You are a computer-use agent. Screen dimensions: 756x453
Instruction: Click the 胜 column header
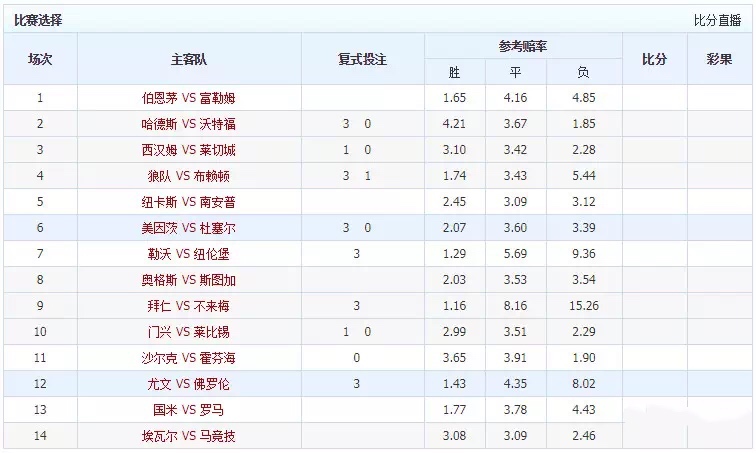coord(455,72)
